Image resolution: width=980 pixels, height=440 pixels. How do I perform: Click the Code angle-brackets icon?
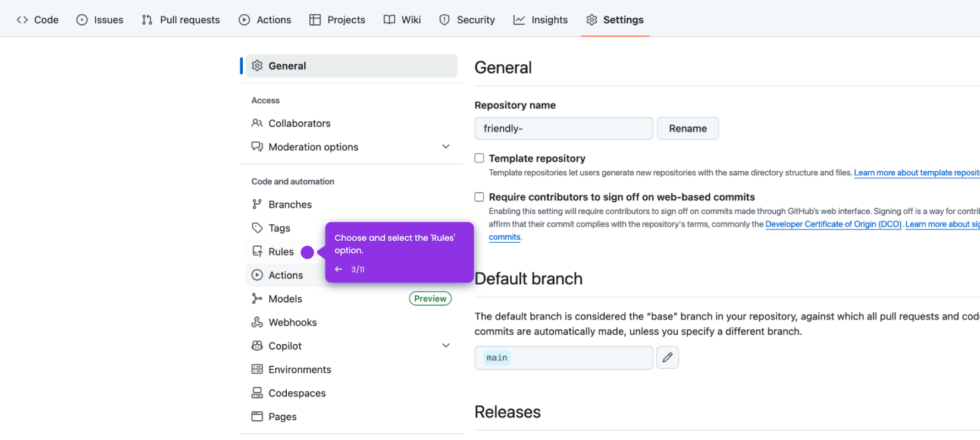23,20
